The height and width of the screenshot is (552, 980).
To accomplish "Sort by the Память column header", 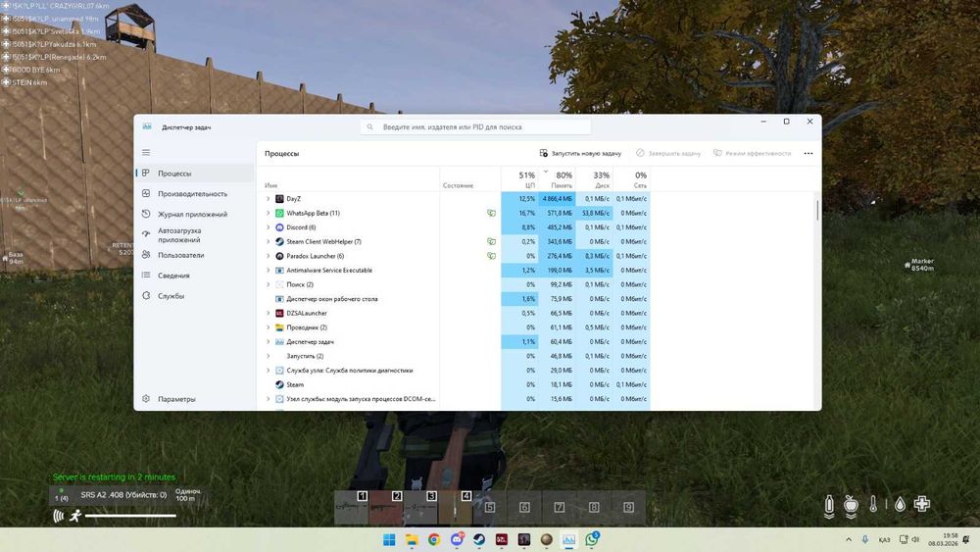I will click(557, 179).
